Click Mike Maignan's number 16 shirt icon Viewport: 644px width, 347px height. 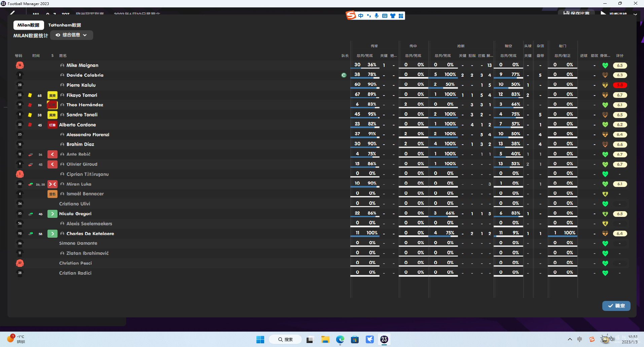(x=20, y=65)
